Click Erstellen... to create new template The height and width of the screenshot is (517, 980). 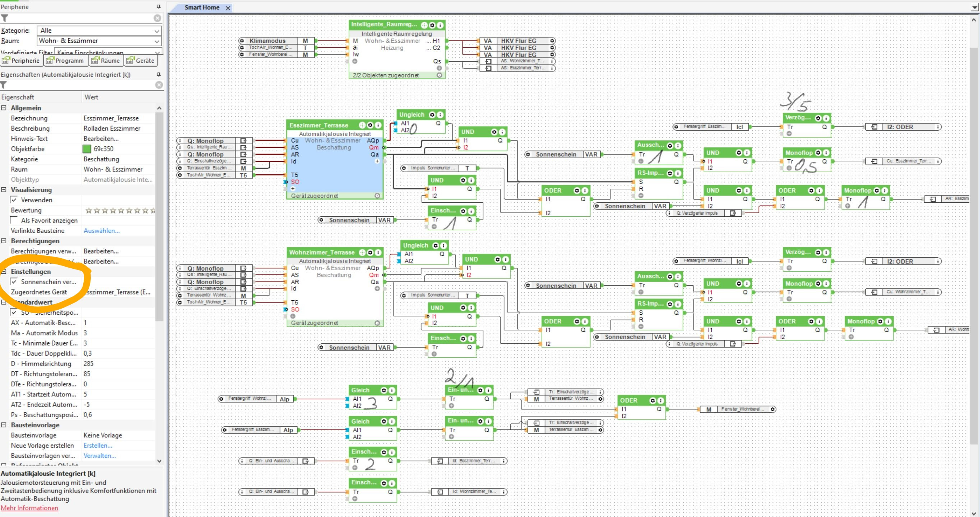(98, 446)
